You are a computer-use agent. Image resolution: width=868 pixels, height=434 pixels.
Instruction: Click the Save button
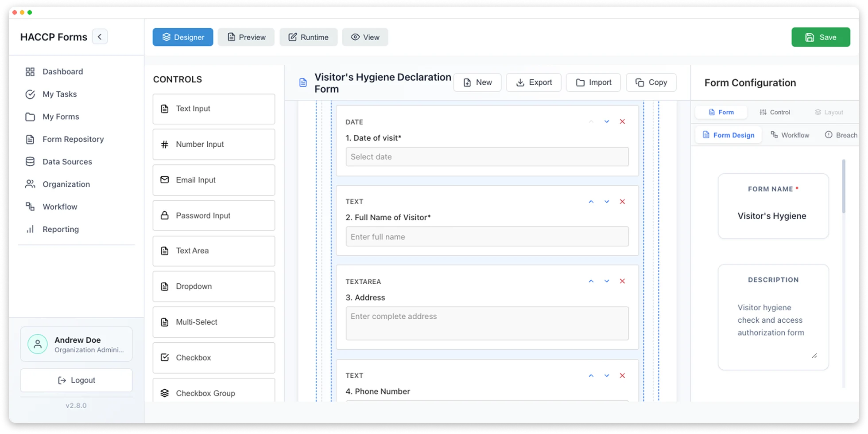coord(821,37)
